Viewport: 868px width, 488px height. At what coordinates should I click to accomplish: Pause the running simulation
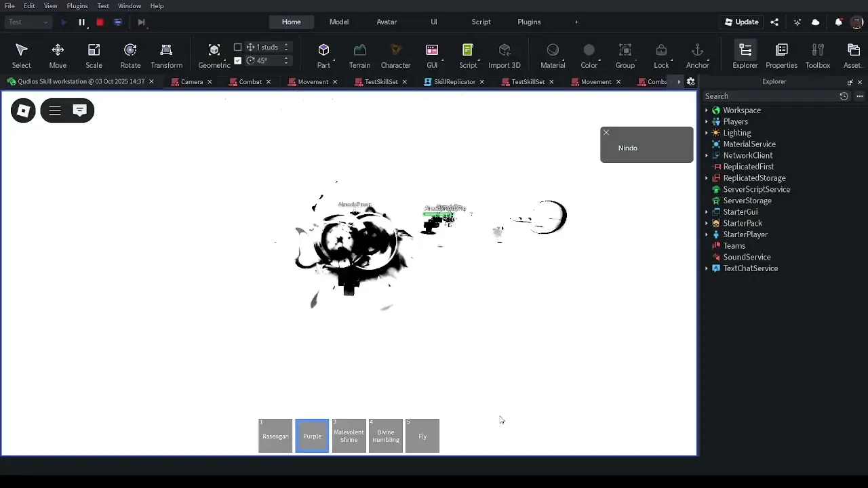pos(81,22)
